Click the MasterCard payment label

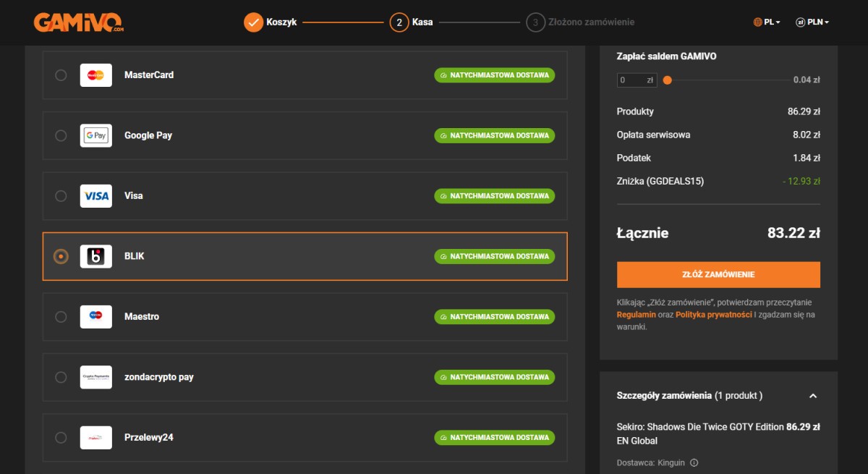(x=149, y=75)
